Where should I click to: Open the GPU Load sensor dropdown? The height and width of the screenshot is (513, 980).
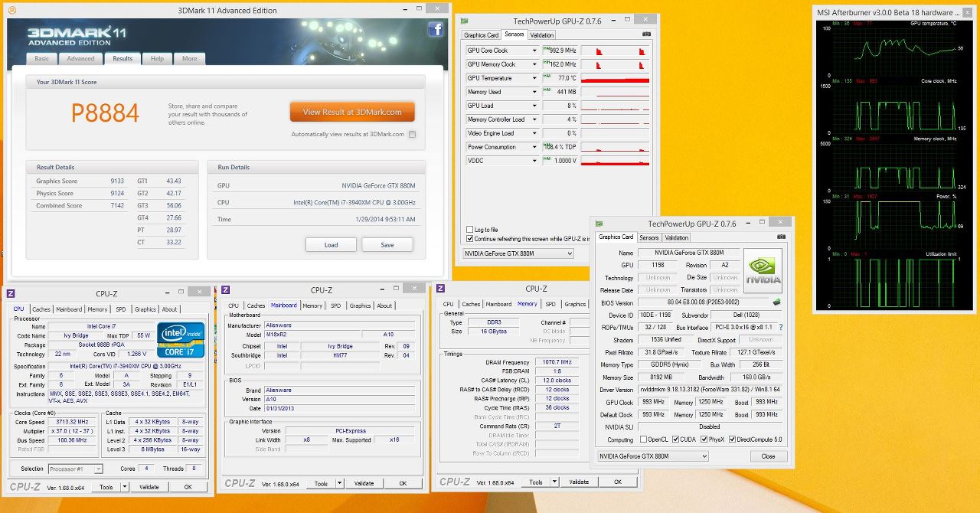point(534,106)
